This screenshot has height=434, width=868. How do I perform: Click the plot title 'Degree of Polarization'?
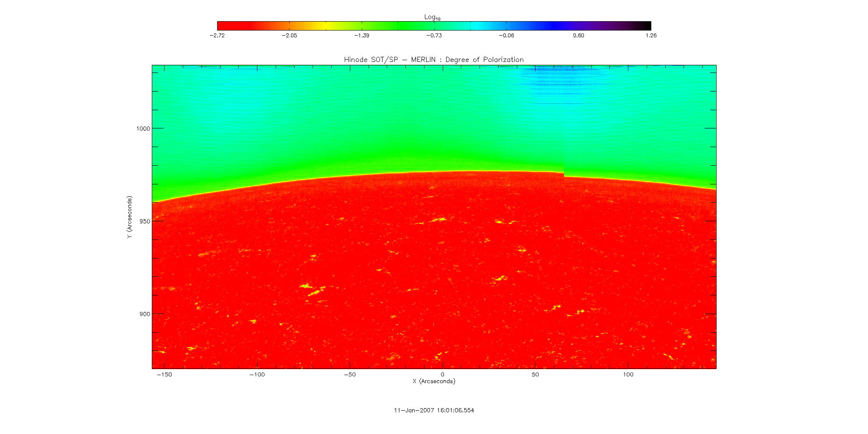click(434, 60)
